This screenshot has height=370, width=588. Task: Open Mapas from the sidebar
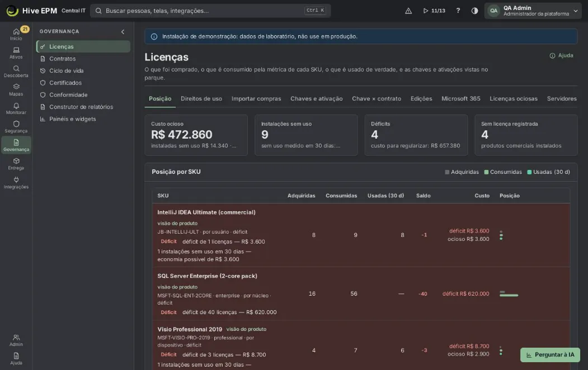point(16,89)
